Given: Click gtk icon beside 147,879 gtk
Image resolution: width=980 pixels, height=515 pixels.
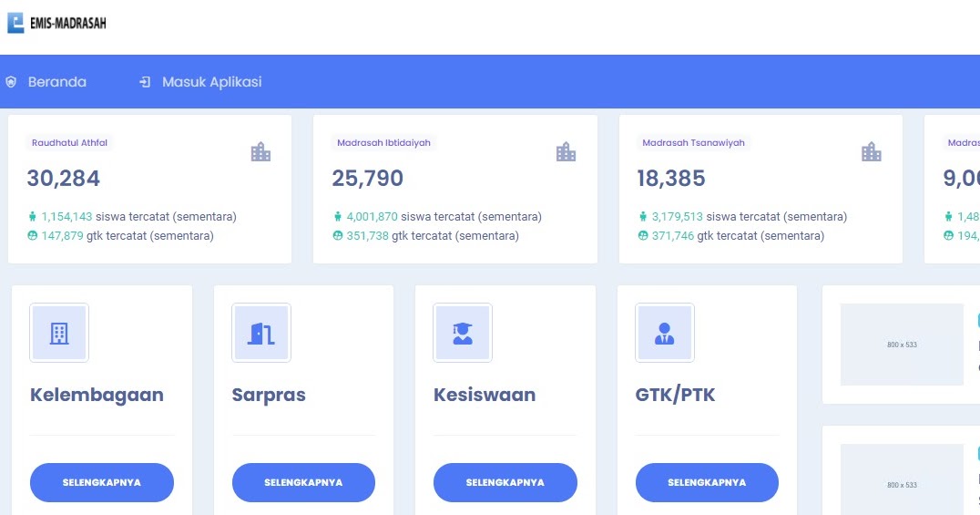Looking at the screenshot, I should coord(33,236).
